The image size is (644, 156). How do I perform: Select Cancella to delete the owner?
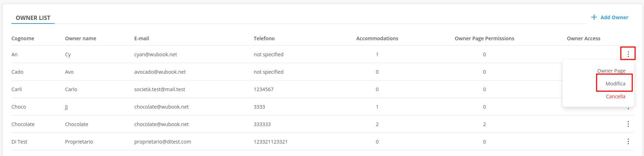point(615,96)
